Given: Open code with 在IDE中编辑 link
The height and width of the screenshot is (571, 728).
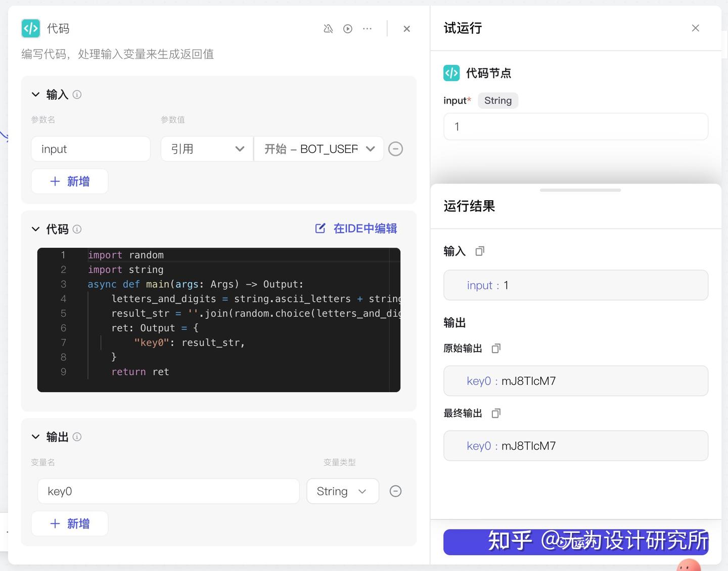Looking at the screenshot, I should click(x=356, y=229).
